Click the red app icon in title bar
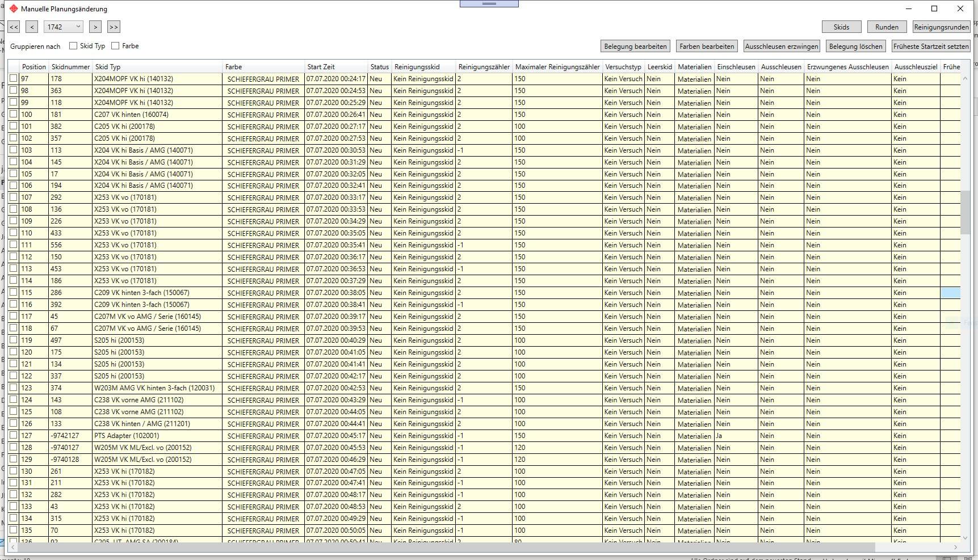This screenshot has width=978, height=560. (x=14, y=9)
